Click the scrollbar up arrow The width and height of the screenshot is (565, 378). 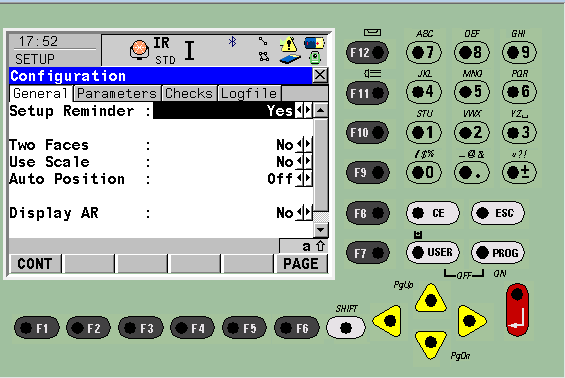coord(321,110)
